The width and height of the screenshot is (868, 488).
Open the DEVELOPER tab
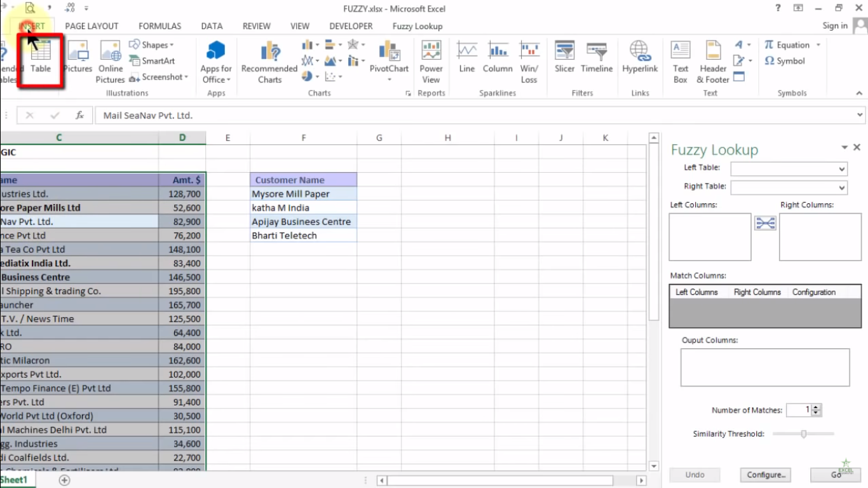click(x=351, y=26)
